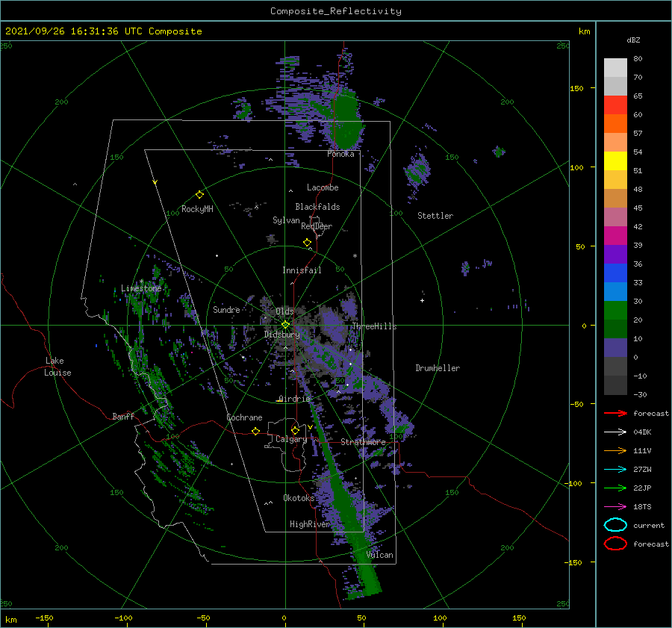
Task: Click the Lake Louise label
Action: click(57, 367)
